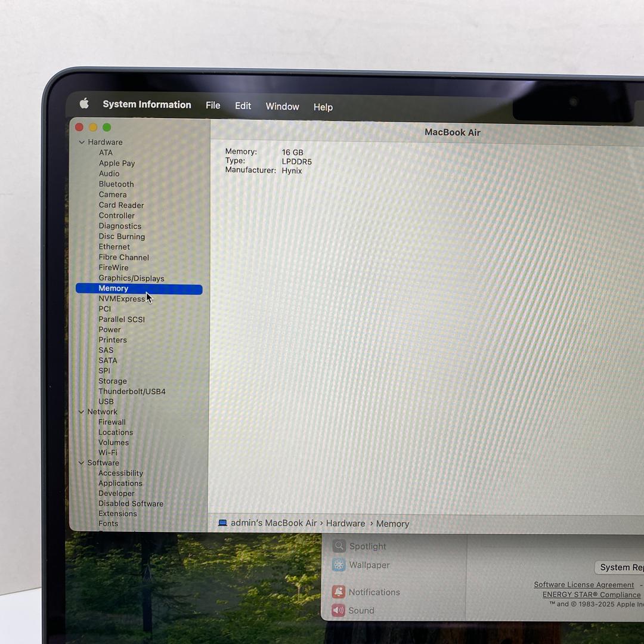Show Wi-Fi network information
This screenshot has height=644, width=644.
click(107, 453)
